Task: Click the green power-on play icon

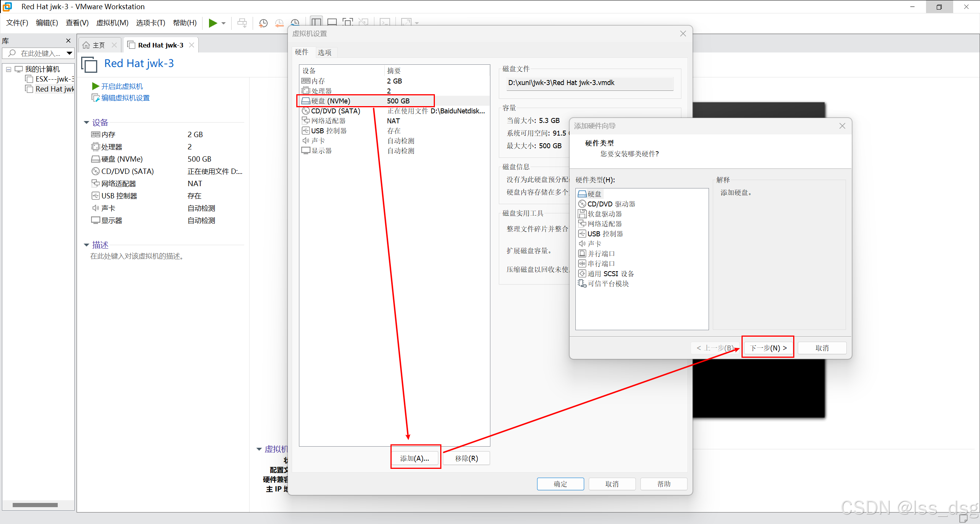Action: pos(212,23)
